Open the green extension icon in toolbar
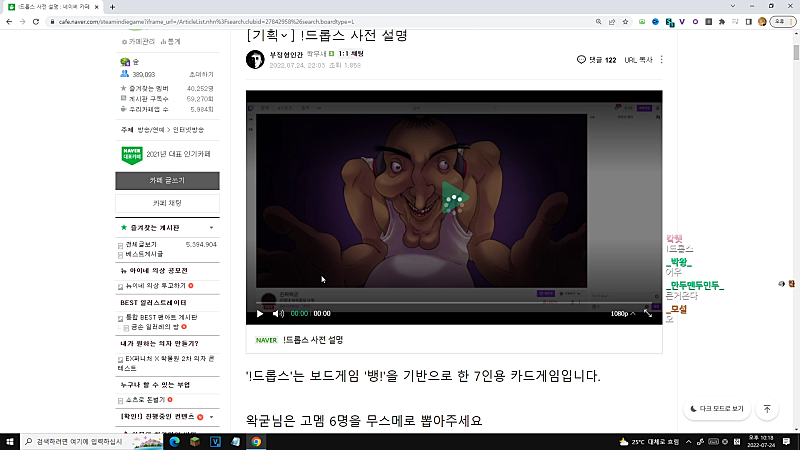 [x=642, y=21]
